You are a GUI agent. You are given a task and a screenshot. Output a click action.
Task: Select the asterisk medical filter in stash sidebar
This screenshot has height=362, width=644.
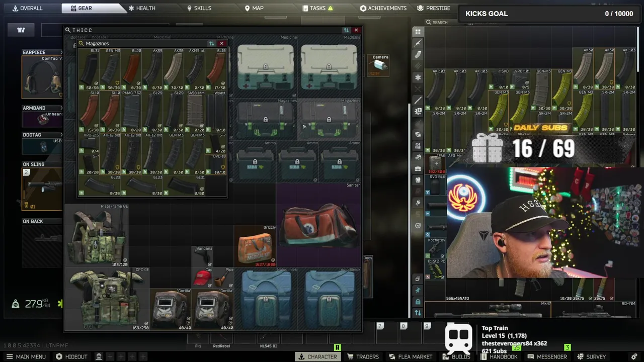(x=418, y=77)
